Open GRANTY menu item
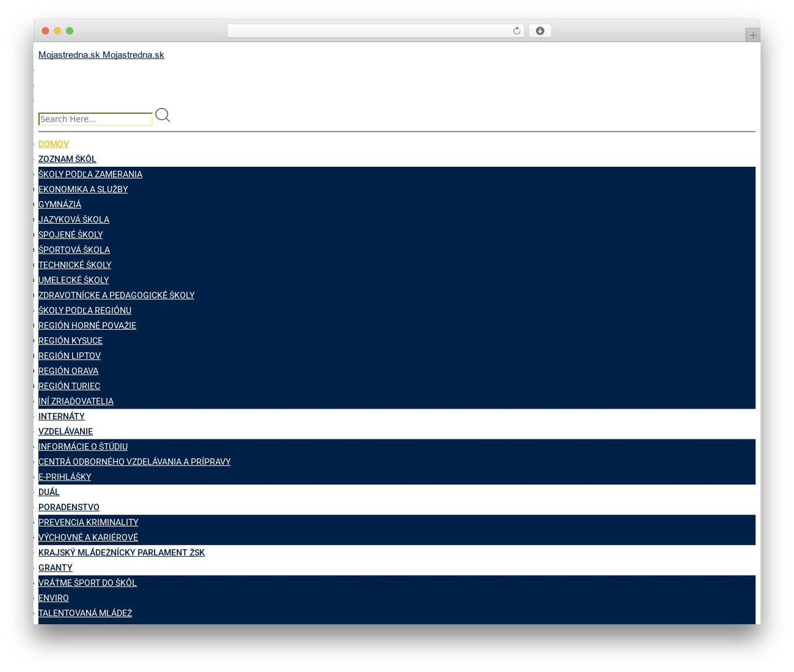 pyautogui.click(x=55, y=568)
